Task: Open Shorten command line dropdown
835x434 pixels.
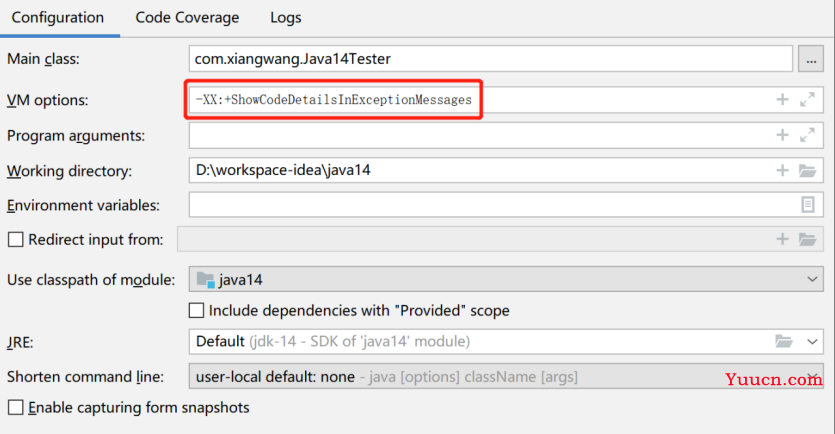Action: pos(506,376)
